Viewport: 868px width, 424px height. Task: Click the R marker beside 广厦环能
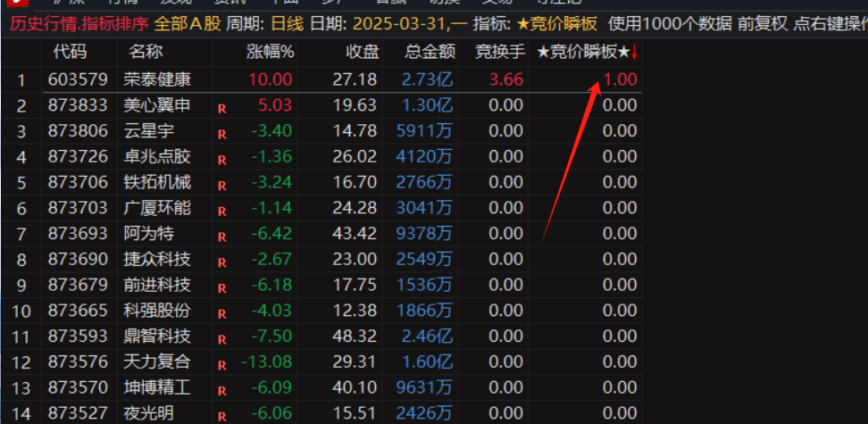[x=222, y=212]
